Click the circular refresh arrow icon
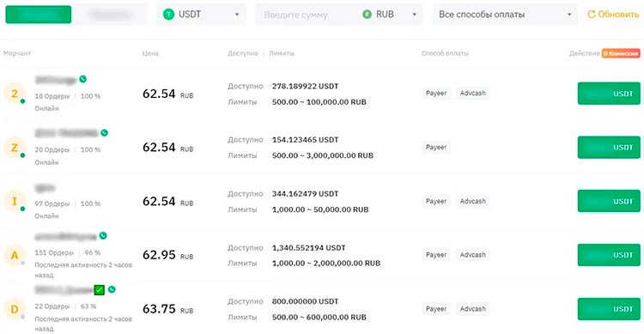This screenshot has width=644, height=334. [x=591, y=15]
